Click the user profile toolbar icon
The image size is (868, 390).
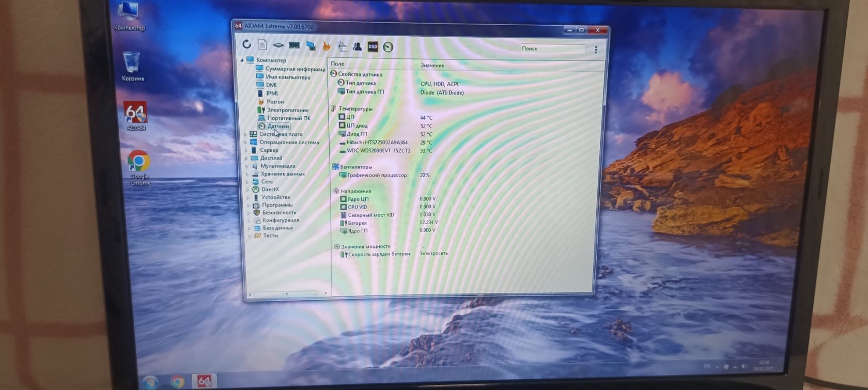[x=357, y=46]
